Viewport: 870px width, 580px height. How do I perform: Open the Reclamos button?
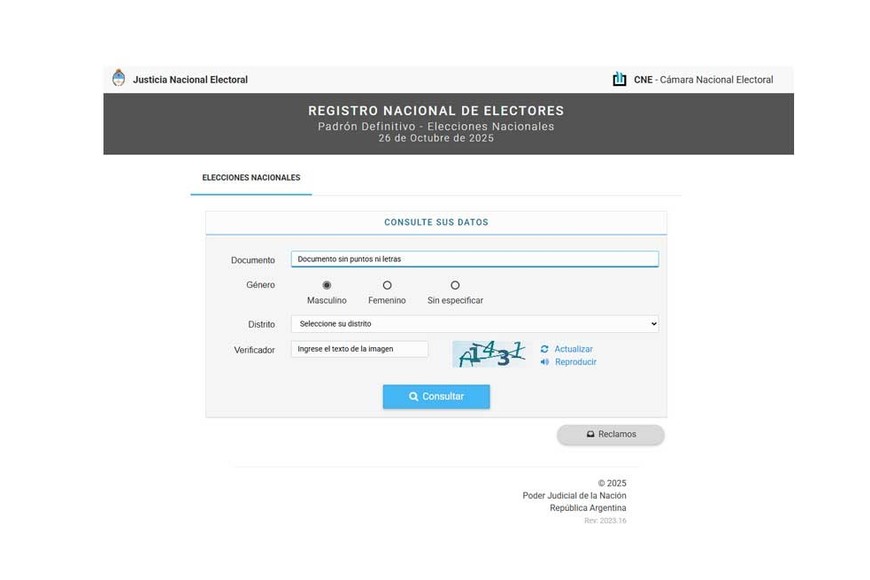coord(611,434)
